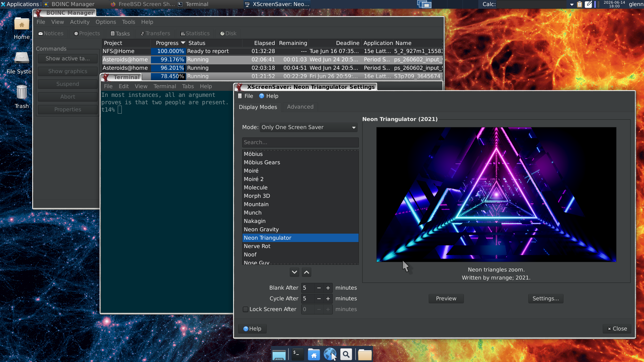
Task: Open the plain folder icon in the dock
Action: click(x=365, y=354)
